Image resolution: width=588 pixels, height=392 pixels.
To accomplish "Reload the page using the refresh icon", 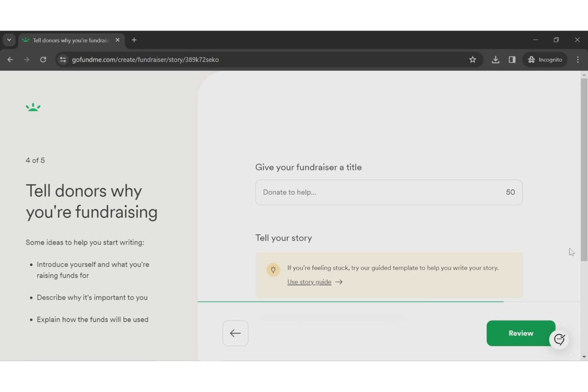I will click(x=43, y=60).
